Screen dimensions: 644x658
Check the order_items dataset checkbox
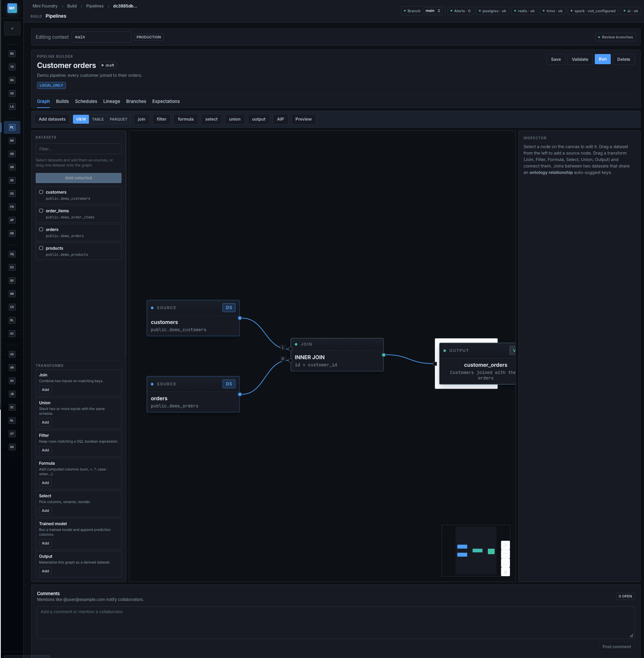coord(41,211)
